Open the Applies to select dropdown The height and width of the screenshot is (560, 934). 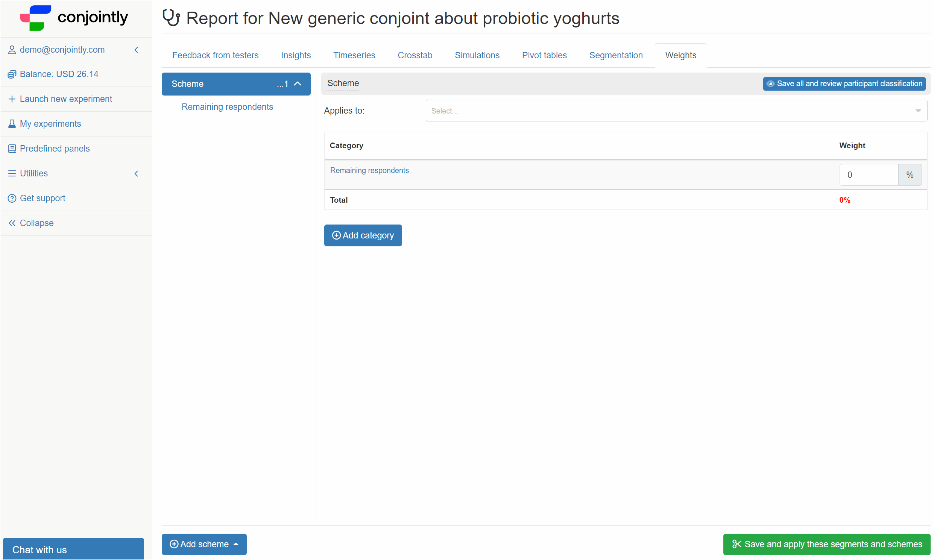(676, 111)
